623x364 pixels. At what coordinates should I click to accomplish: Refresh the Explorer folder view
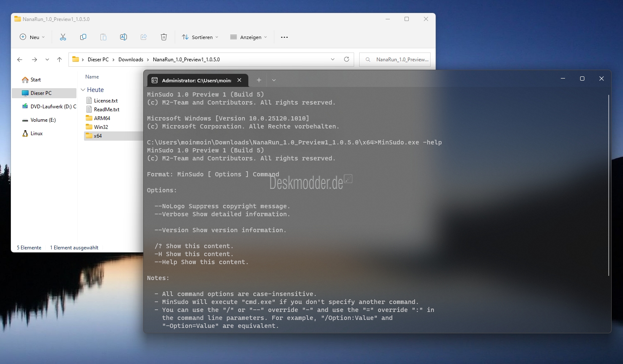[x=347, y=59]
